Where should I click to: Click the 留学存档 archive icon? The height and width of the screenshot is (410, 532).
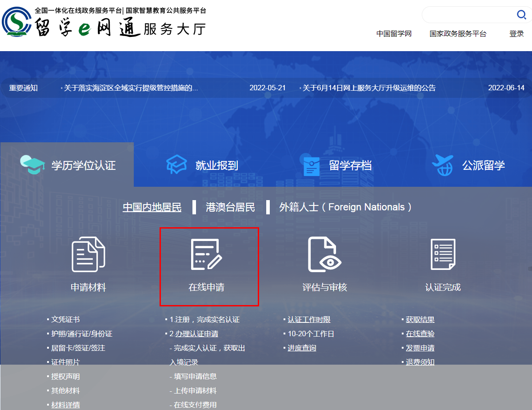[311, 165]
